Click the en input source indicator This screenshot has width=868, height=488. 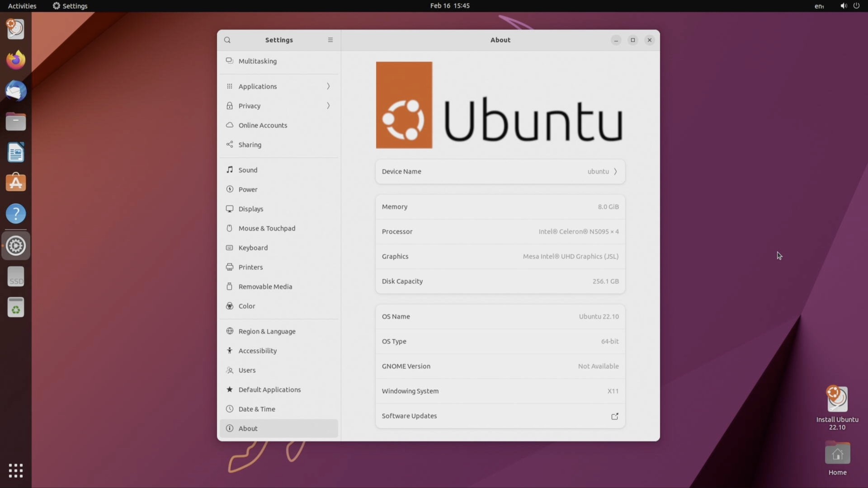(819, 6)
